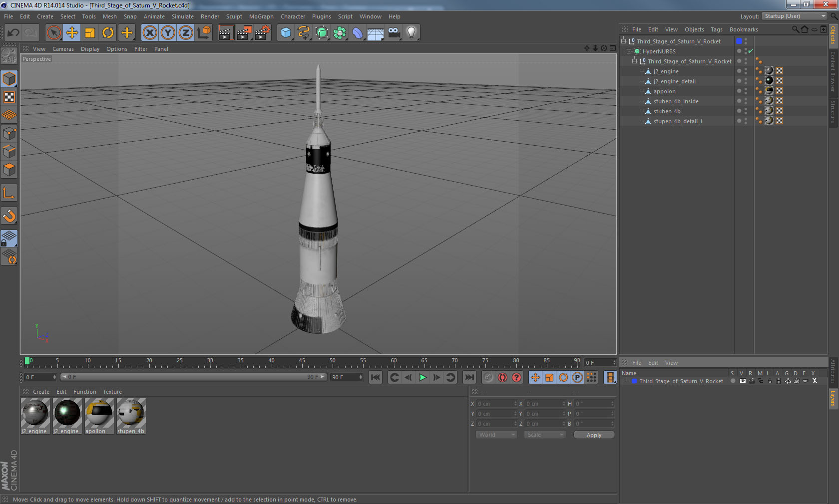Image resolution: width=839 pixels, height=504 pixels.
Task: Select the Live Selection tool
Action: coord(53,33)
